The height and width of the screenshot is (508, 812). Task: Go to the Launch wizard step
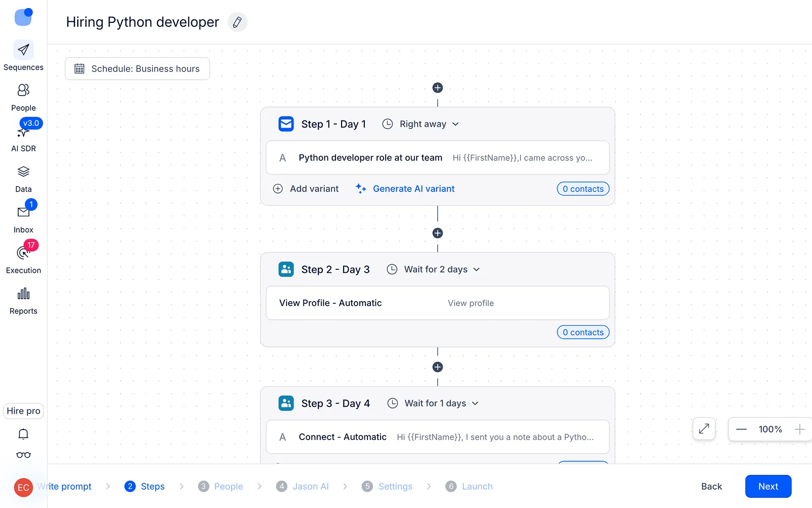[469, 486]
